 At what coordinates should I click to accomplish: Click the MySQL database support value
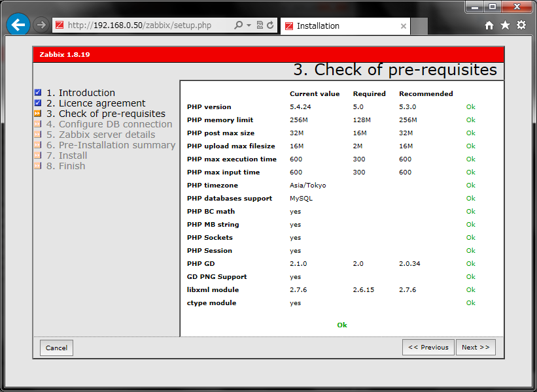click(301, 199)
